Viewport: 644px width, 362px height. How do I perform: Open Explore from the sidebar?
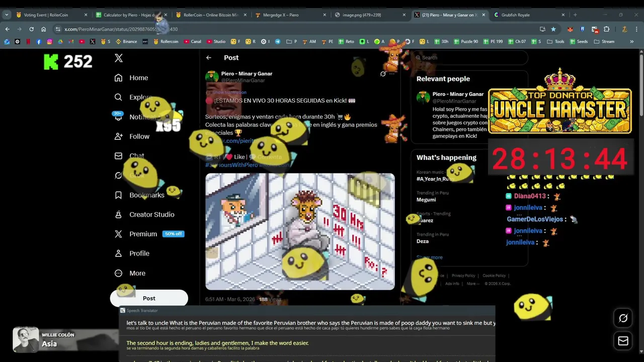(x=133, y=97)
